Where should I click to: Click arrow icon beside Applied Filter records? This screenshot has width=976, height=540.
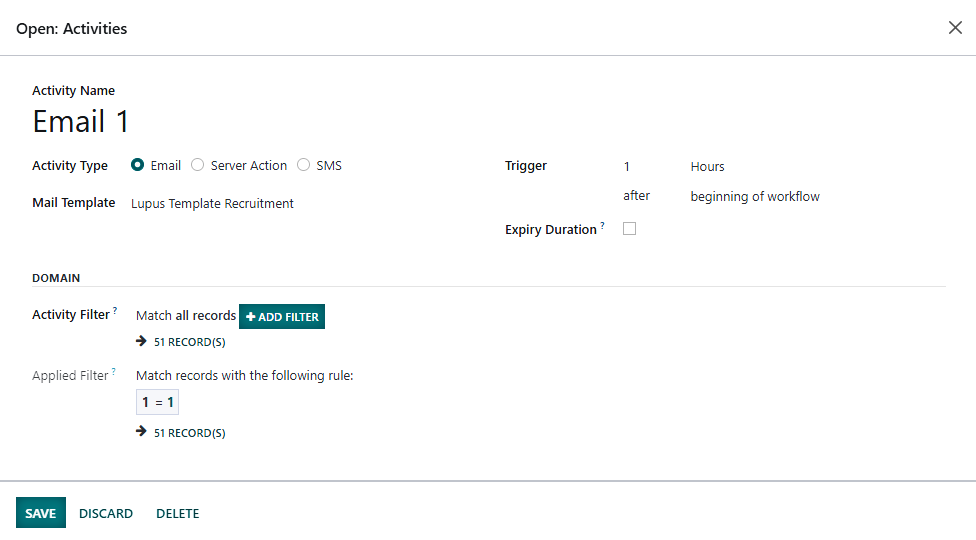pyautogui.click(x=142, y=433)
